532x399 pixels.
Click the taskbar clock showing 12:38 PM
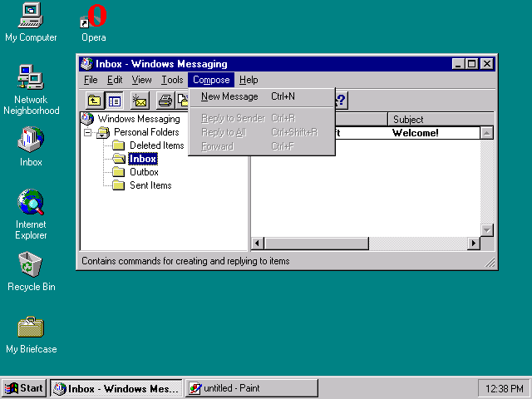click(x=505, y=388)
